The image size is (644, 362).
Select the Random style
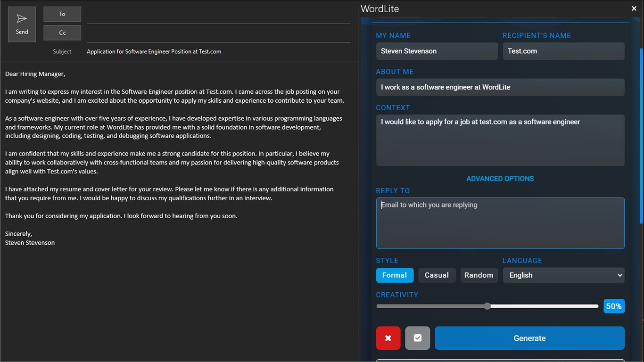(479, 275)
